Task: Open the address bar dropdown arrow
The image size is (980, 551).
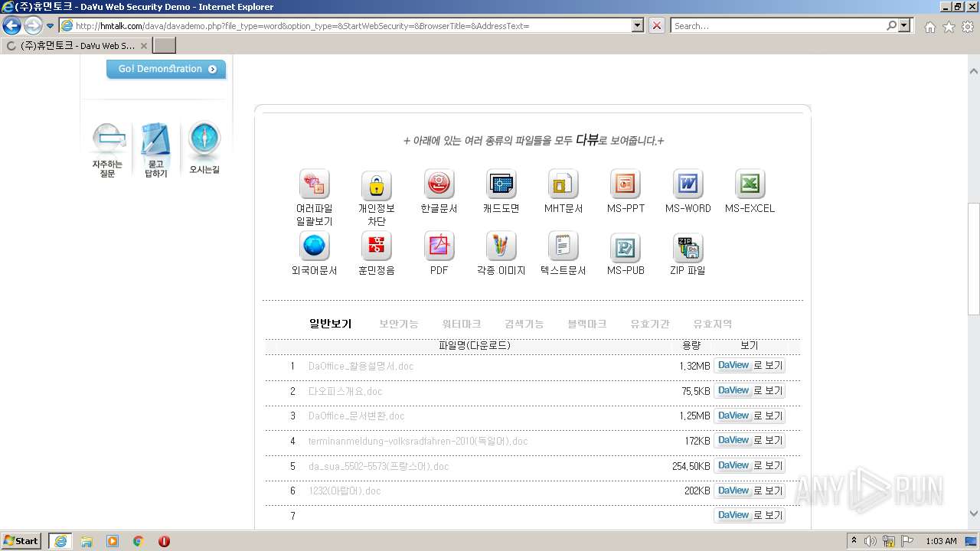Action: click(638, 26)
